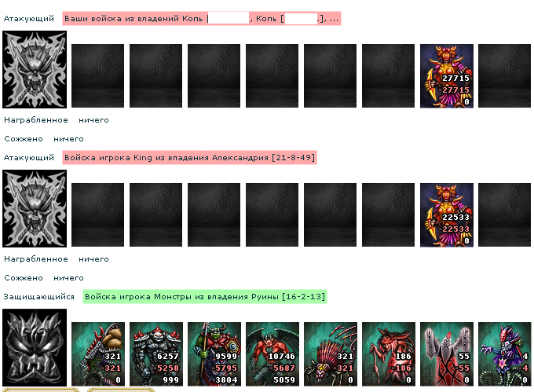The width and height of the screenshot is (534, 392).
Task: Select the naga unit with 4 troops
Action: click(x=505, y=354)
